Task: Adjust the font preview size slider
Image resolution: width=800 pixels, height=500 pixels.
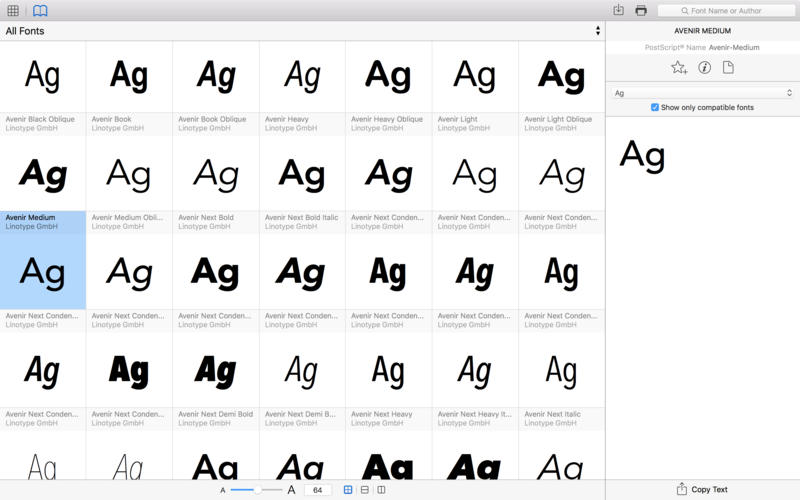Action: pos(258,490)
